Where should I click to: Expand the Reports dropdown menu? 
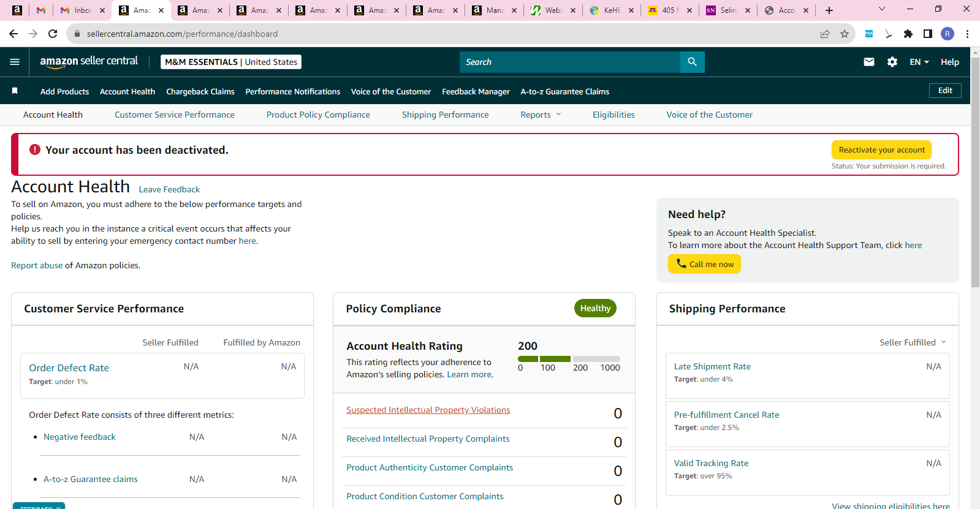click(541, 115)
